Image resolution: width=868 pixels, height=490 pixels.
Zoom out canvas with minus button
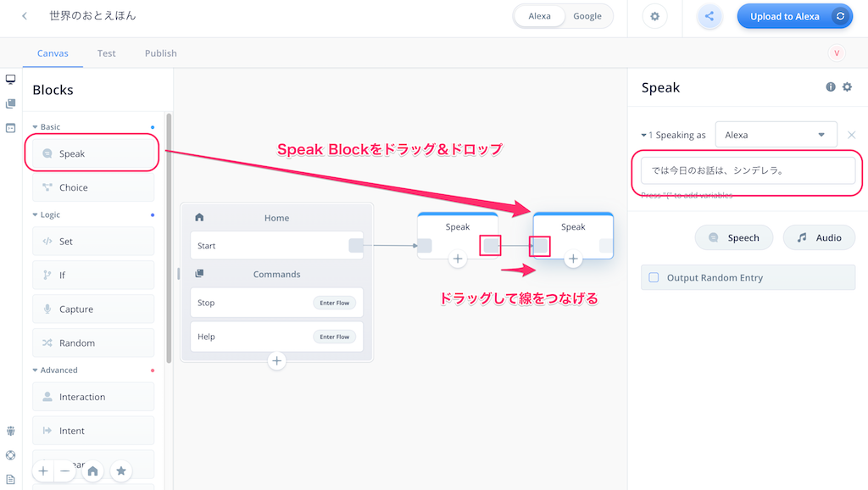(64, 471)
